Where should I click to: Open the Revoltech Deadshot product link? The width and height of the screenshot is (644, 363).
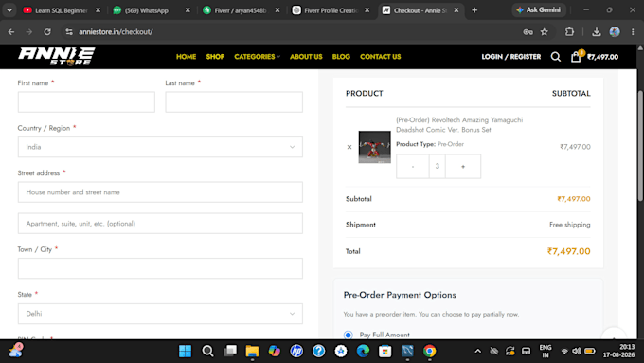coord(459,124)
